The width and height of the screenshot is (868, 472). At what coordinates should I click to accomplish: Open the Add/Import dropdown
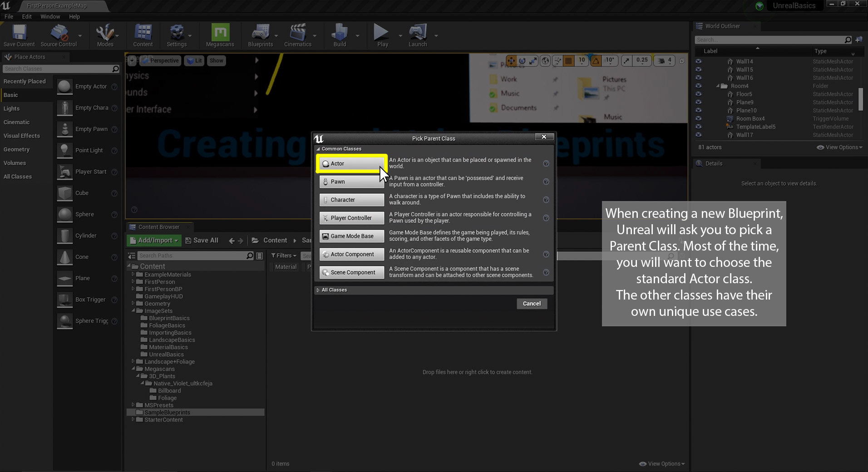(154, 241)
